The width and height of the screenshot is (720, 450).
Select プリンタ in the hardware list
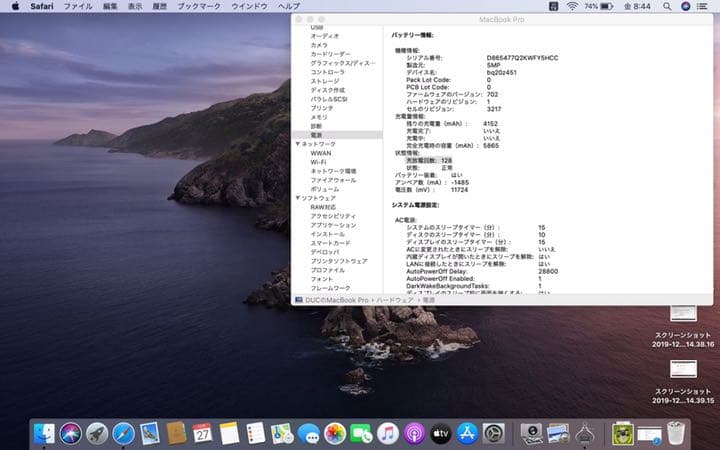point(321,108)
